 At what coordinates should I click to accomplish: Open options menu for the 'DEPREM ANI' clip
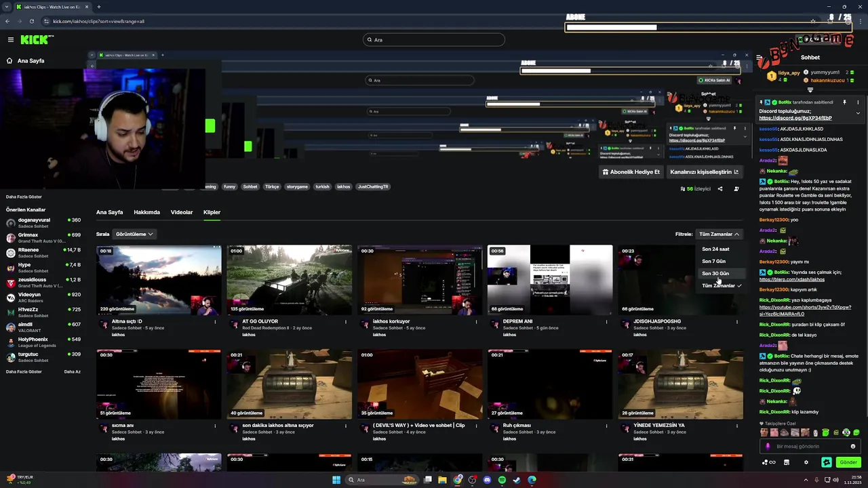pos(606,322)
